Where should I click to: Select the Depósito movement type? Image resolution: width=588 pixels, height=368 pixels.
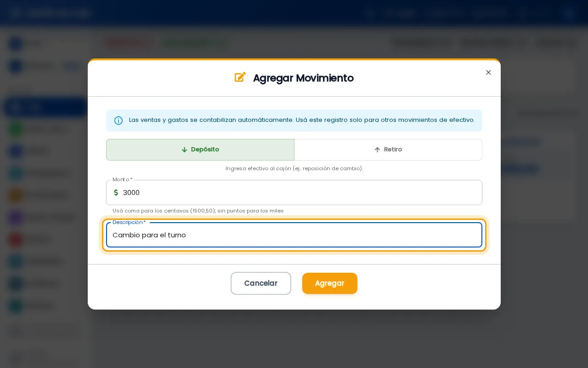tap(200, 149)
